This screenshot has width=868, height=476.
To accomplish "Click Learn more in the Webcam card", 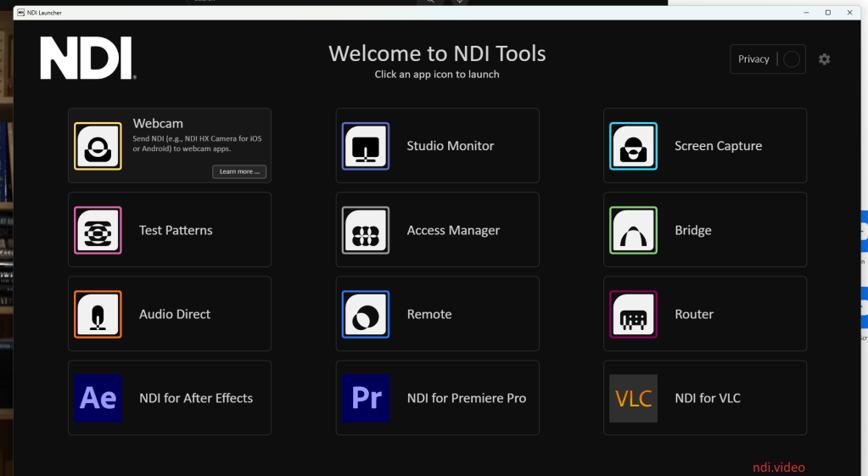I will pyautogui.click(x=239, y=171).
